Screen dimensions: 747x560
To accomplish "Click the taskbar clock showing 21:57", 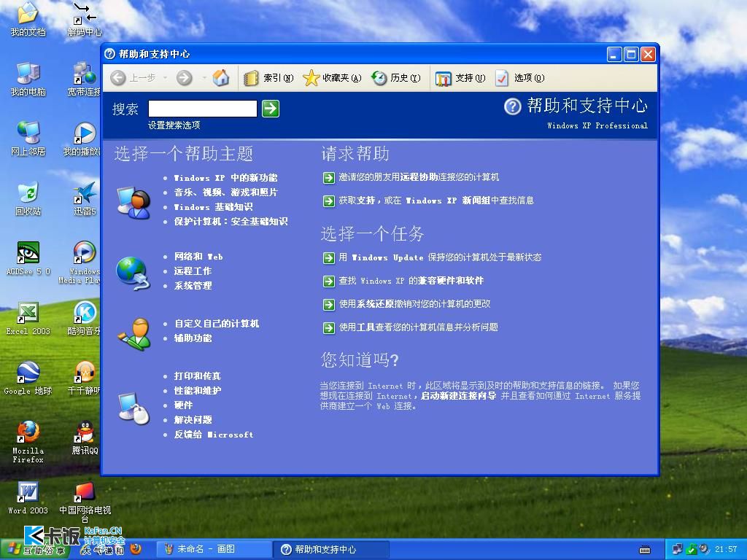I will (x=726, y=549).
